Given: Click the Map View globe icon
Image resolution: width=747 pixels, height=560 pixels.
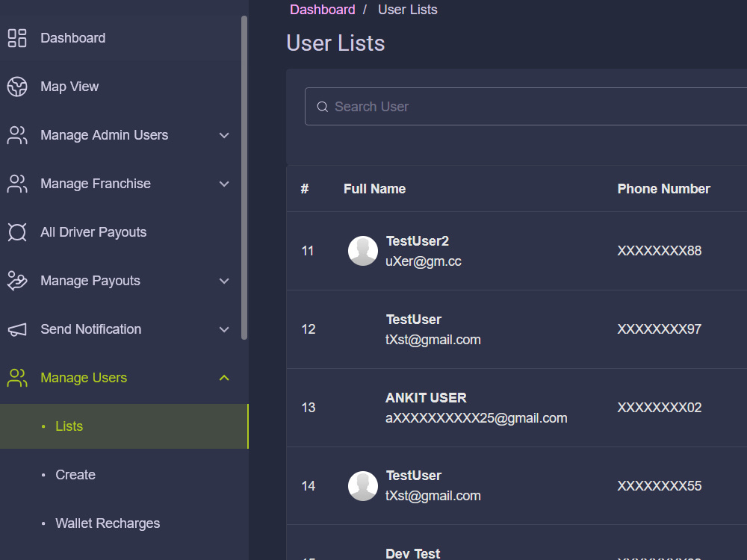Looking at the screenshot, I should [17, 87].
